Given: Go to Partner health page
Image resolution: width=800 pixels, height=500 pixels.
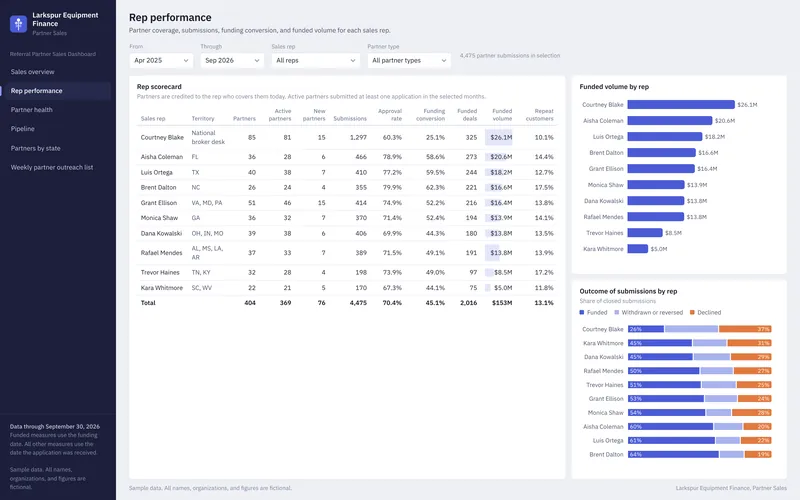Looking at the screenshot, I should pyautogui.click(x=32, y=110).
